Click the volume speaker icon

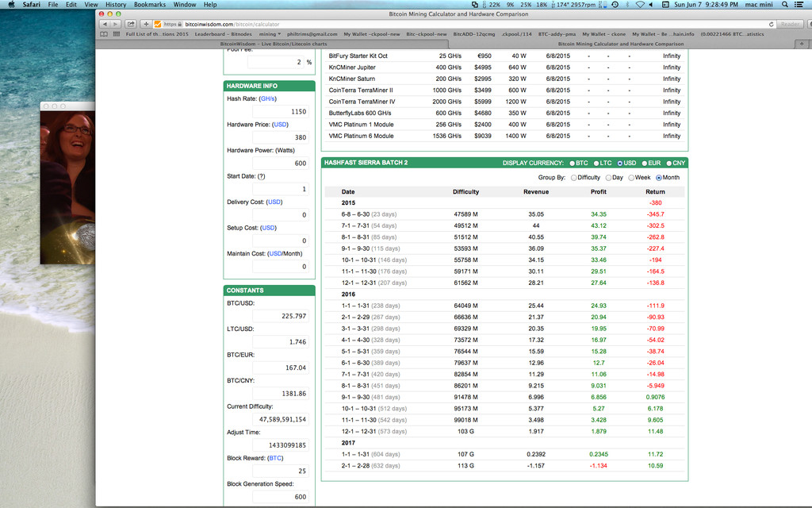click(x=652, y=4)
